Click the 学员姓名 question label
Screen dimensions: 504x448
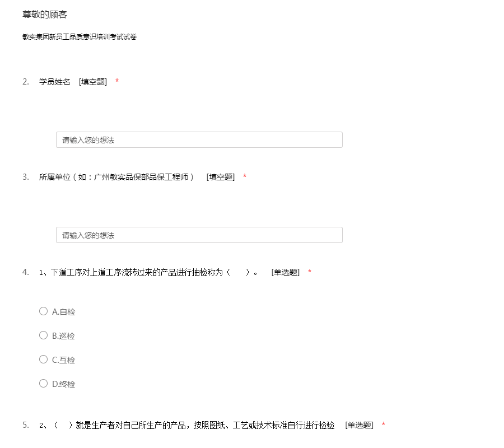click(x=55, y=82)
